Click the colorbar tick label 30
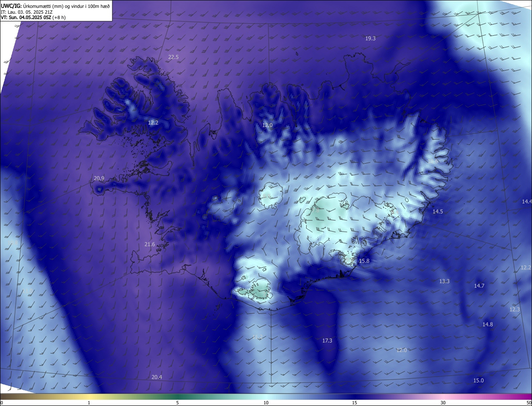Screen dimensions: 532x406 tap(443, 403)
